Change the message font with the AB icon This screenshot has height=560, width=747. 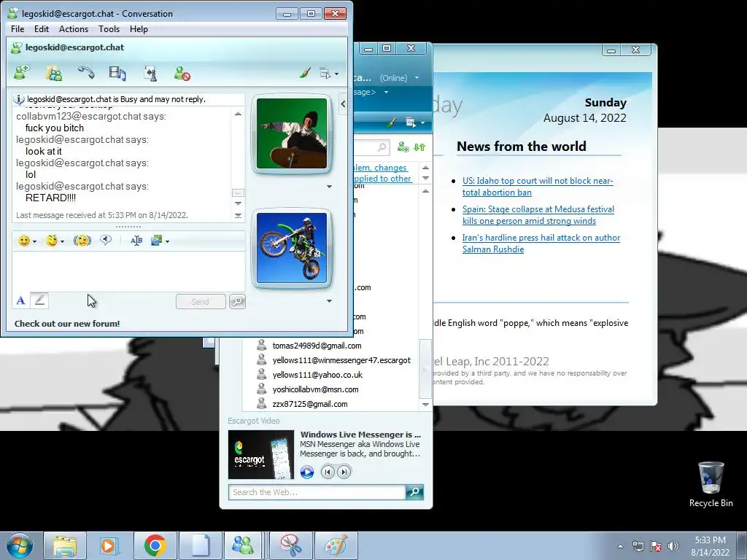tap(136, 241)
